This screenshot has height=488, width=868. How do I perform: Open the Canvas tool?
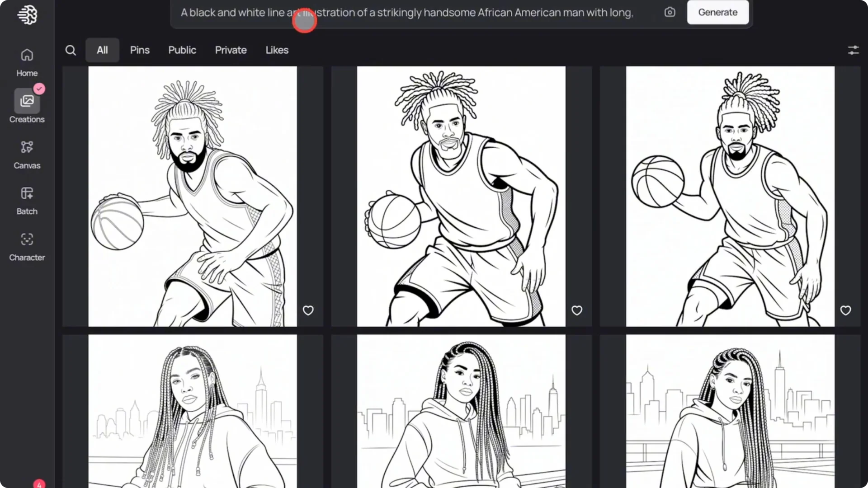coord(27,154)
